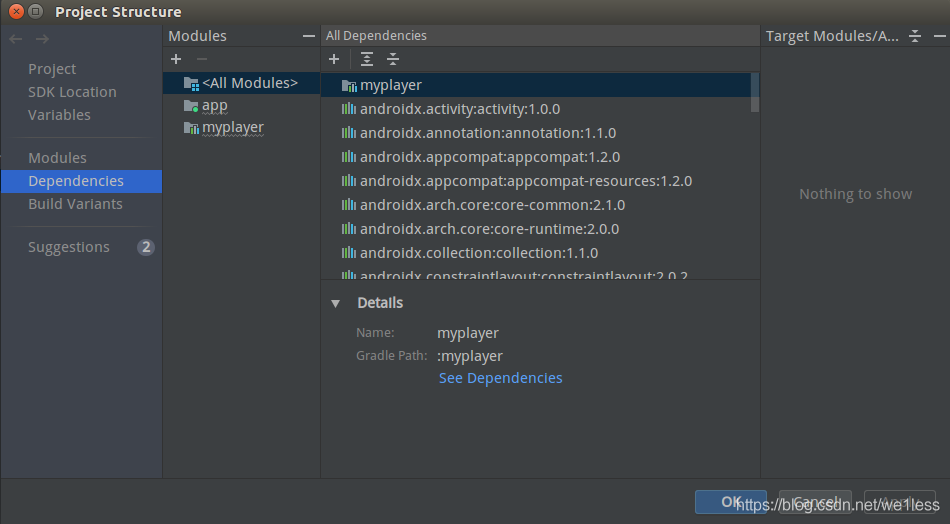Add a dependency with plus icon
This screenshot has height=524, width=950.
tap(334, 59)
